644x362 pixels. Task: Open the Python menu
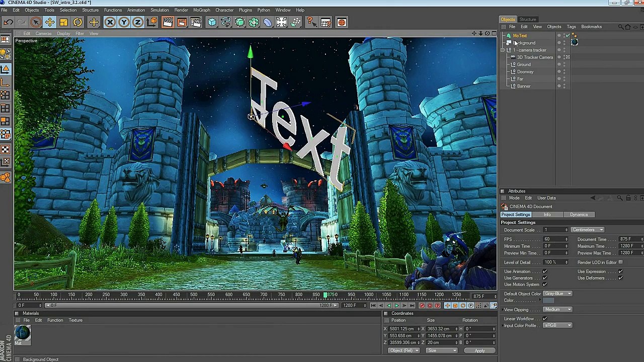point(264,10)
